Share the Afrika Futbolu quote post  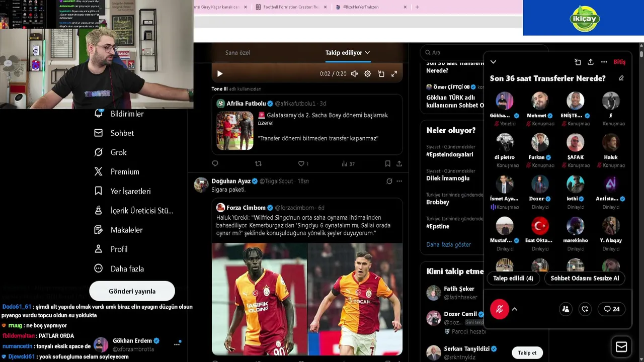click(x=399, y=163)
